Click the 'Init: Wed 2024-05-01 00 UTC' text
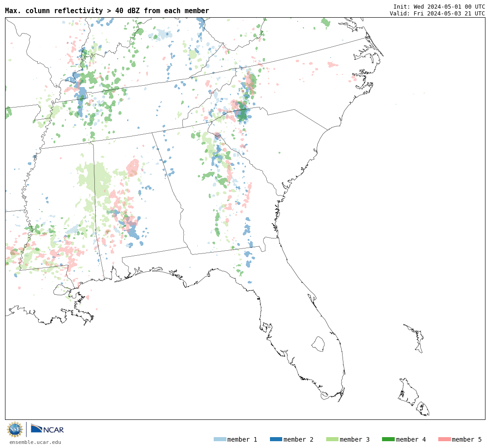Screen dimensions: 490x448 439,6
